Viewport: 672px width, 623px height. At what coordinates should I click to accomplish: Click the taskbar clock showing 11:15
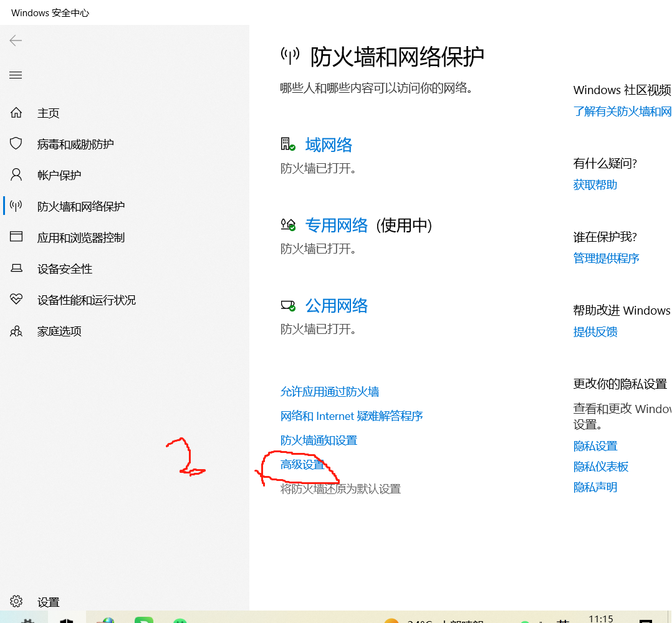(601, 618)
